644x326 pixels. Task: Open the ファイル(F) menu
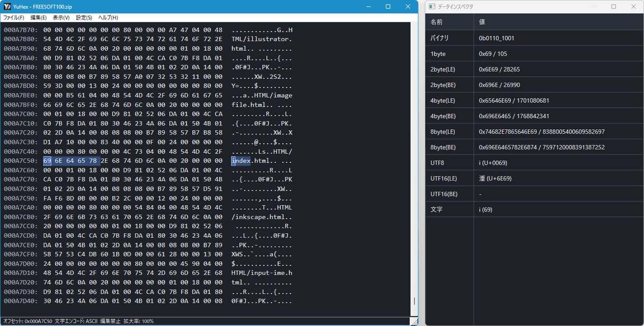pyautogui.click(x=13, y=18)
